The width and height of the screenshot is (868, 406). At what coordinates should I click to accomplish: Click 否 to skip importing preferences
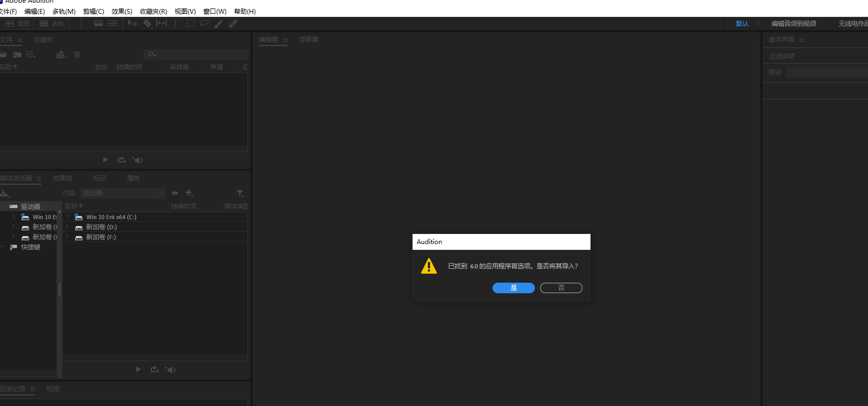[561, 288]
